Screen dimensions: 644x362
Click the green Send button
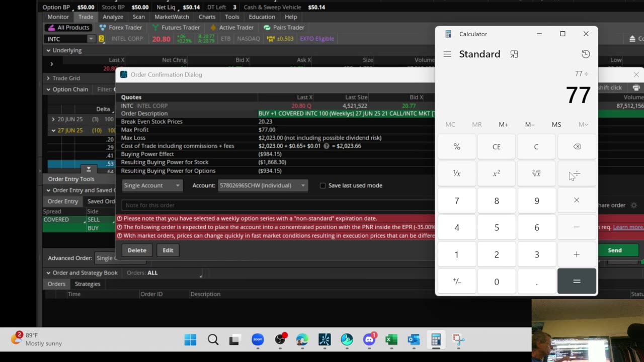click(615, 250)
